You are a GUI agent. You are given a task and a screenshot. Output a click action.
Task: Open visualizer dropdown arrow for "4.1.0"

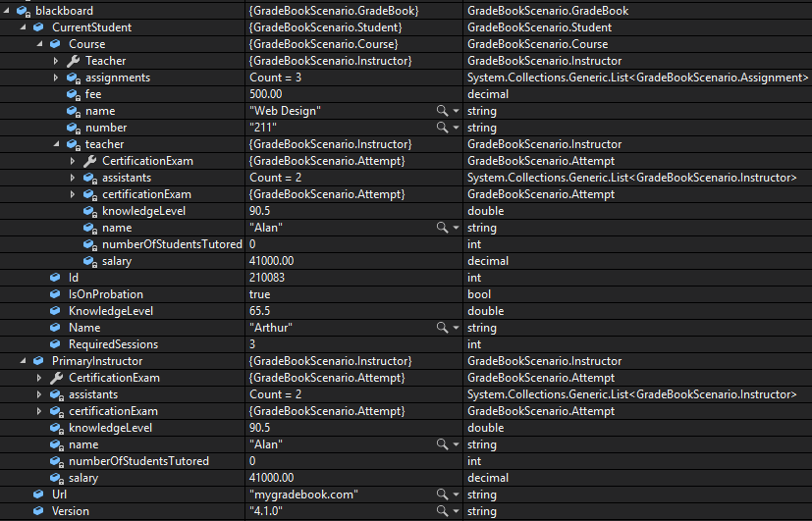click(x=456, y=512)
